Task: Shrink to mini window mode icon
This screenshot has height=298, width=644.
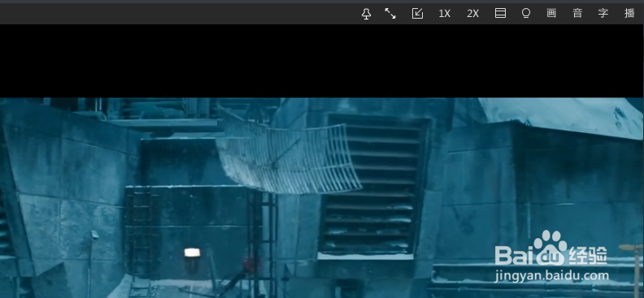Action: coord(417,14)
